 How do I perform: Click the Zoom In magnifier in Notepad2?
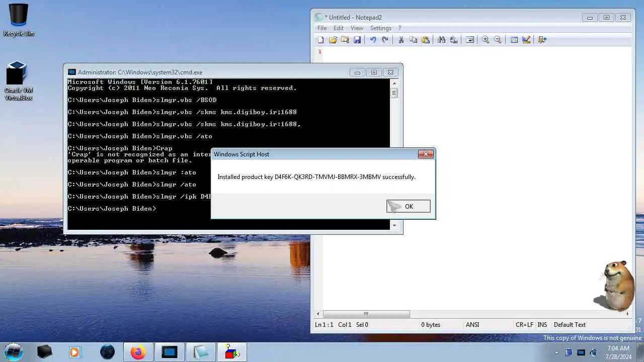[x=486, y=40]
